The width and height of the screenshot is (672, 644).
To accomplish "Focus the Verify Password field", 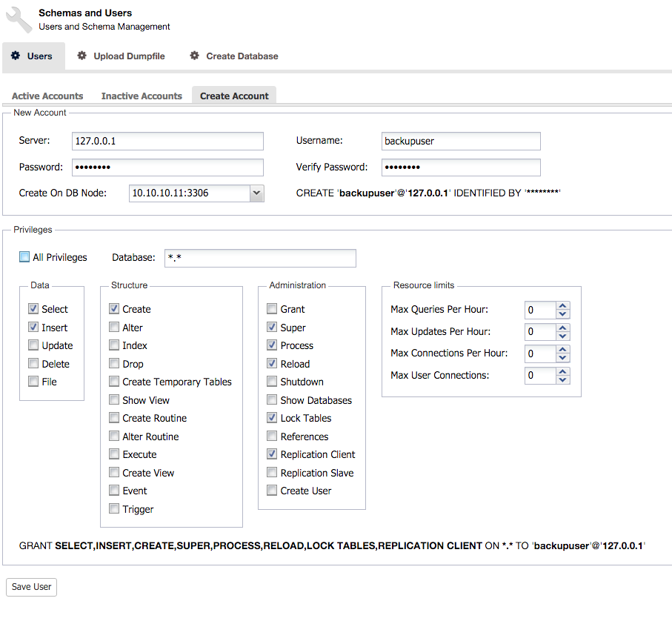I will (461, 167).
